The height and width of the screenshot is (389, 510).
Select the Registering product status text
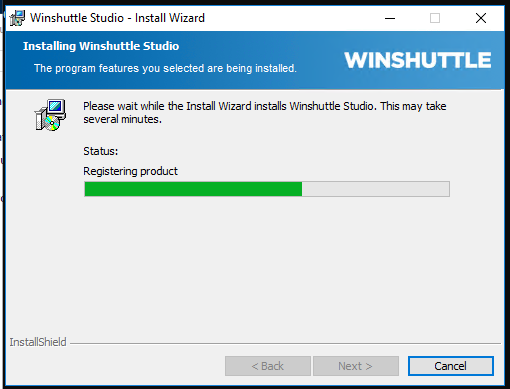tap(130, 171)
